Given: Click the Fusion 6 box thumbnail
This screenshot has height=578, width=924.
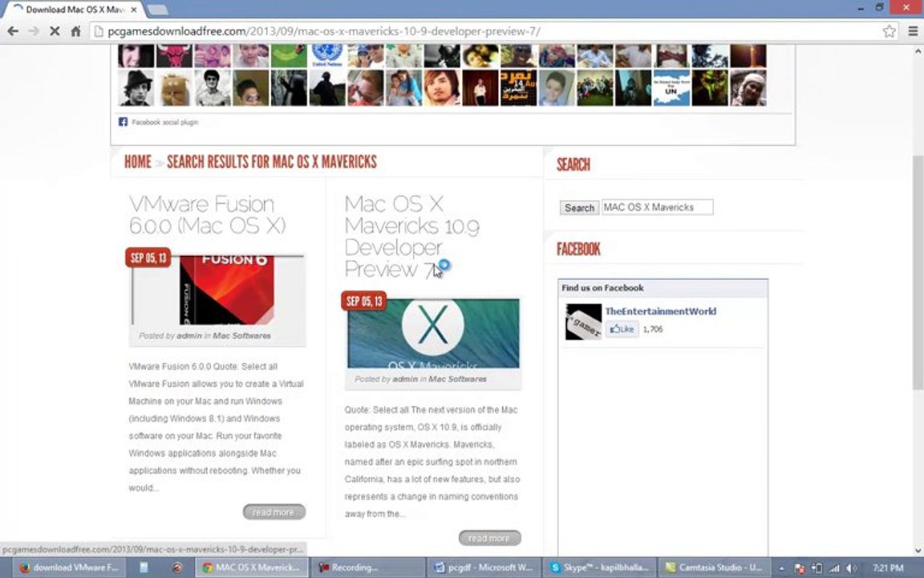Looking at the screenshot, I should tap(226, 290).
